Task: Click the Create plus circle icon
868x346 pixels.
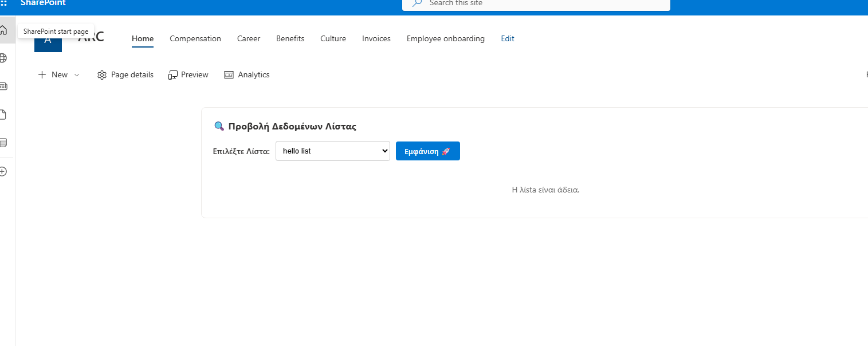Action: coord(3,171)
